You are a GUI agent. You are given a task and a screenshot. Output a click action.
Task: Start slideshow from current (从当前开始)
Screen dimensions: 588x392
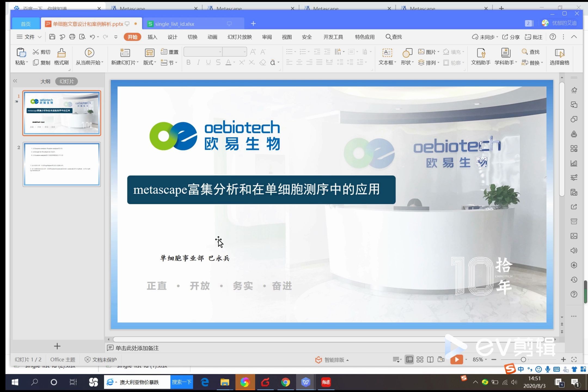click(89, 57)
